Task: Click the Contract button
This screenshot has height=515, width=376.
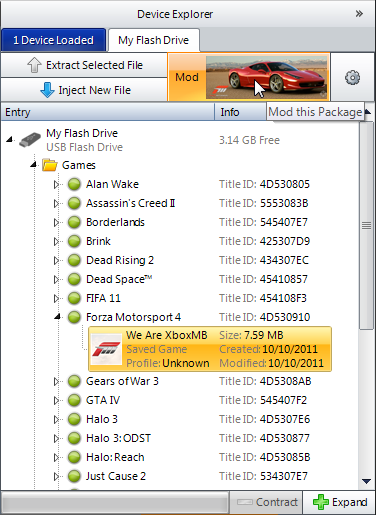Action: (x=266, y=502)
